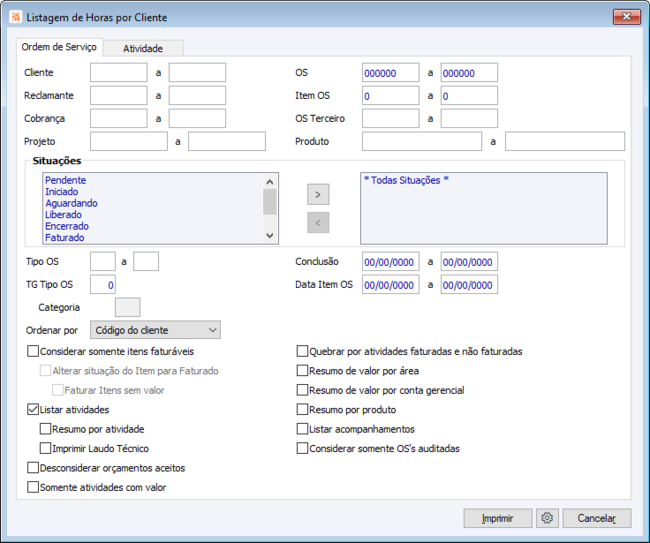Select Faturado in the Situações list
Viewport: 650px width, 543px height.
coord(65,238)
